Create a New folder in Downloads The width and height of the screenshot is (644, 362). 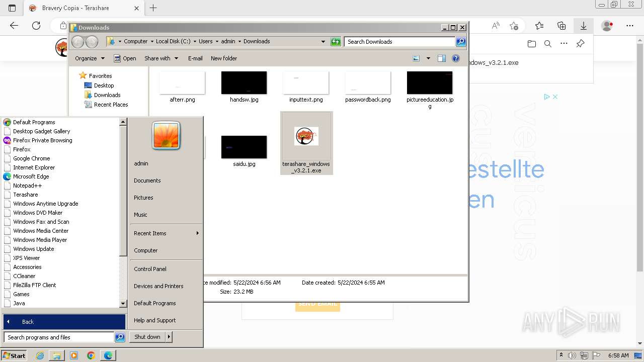[x=224, y=58]
